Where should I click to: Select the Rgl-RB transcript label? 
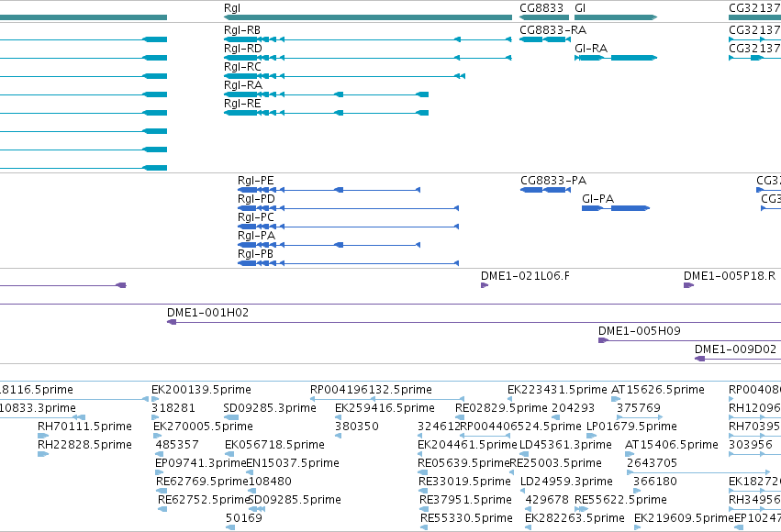(242, 30)
